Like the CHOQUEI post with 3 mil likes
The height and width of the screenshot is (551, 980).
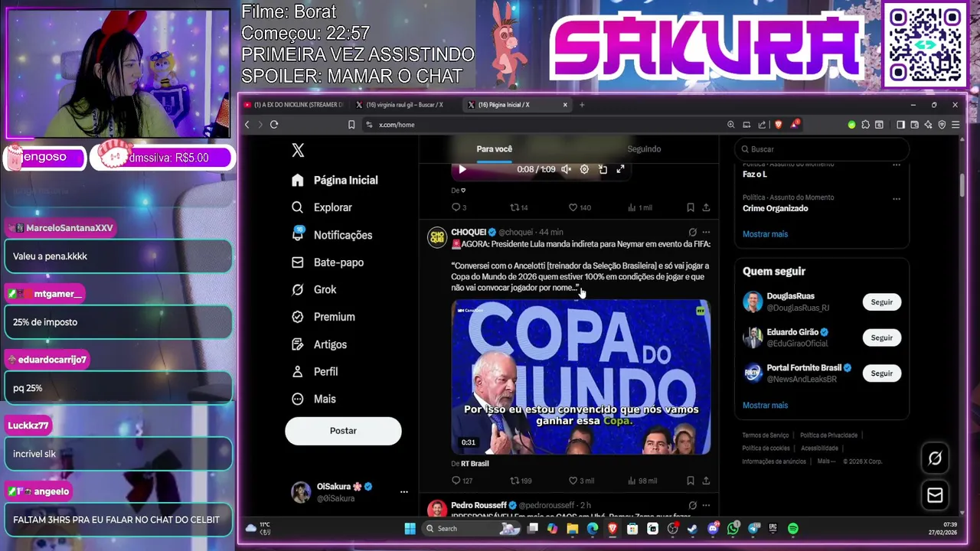tap(581, 481)
